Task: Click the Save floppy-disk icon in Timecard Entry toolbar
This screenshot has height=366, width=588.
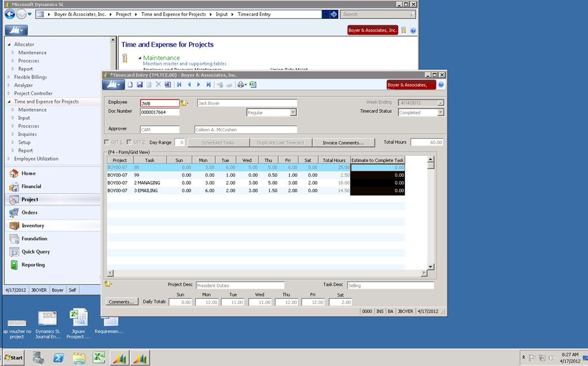Action: pos(140,85)
